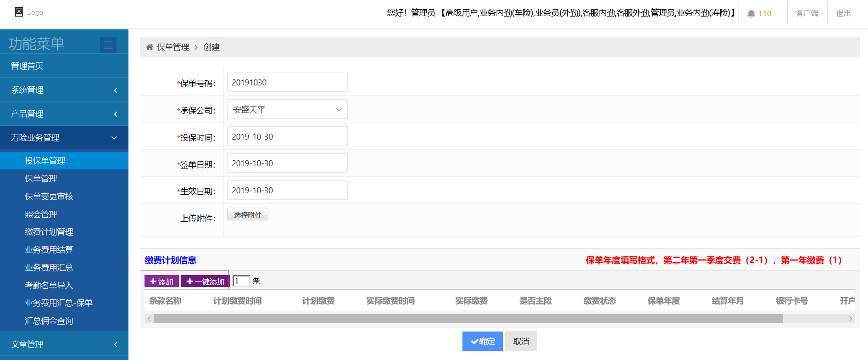Click the 一键添加 button
This screenshot has height=360, width=868.
[206, 281]
